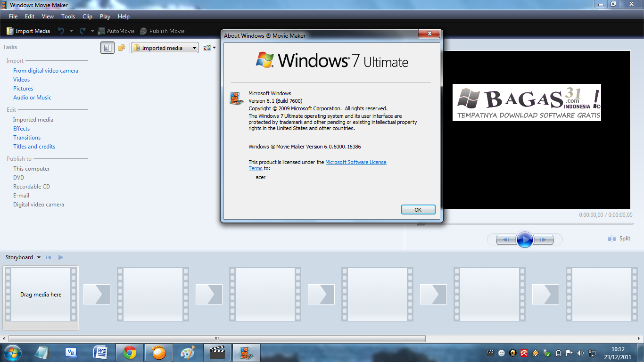Publish to Recordable CD

click(x=31, y=187)
